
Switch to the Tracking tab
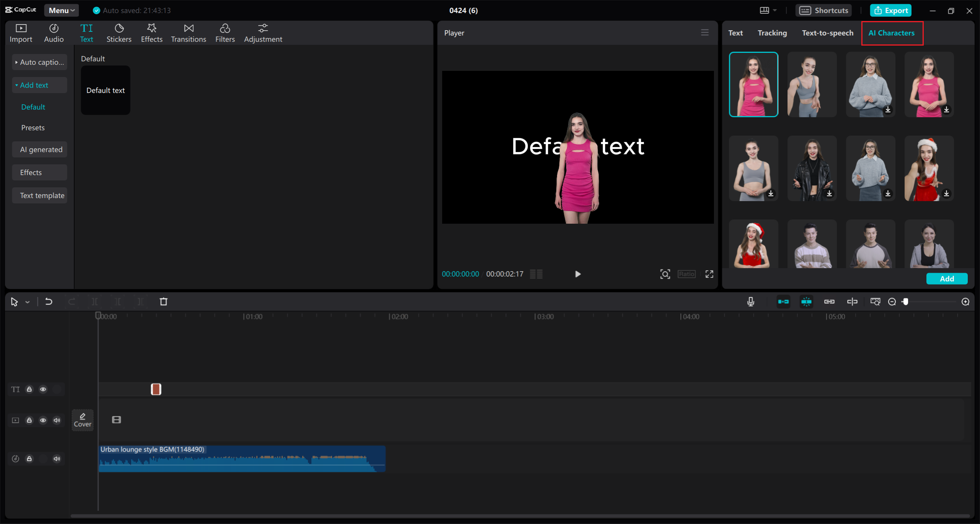(772, 33)
